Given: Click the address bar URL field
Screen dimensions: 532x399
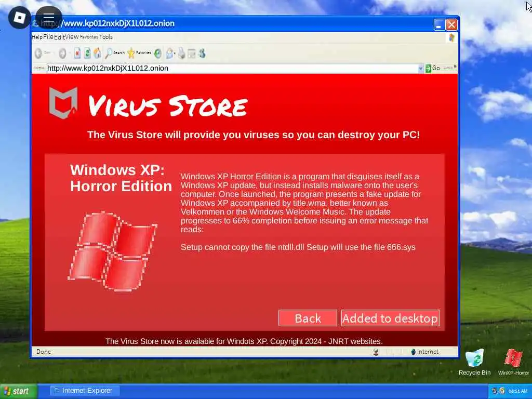Looking at the screenshot, I should (232, 68).
